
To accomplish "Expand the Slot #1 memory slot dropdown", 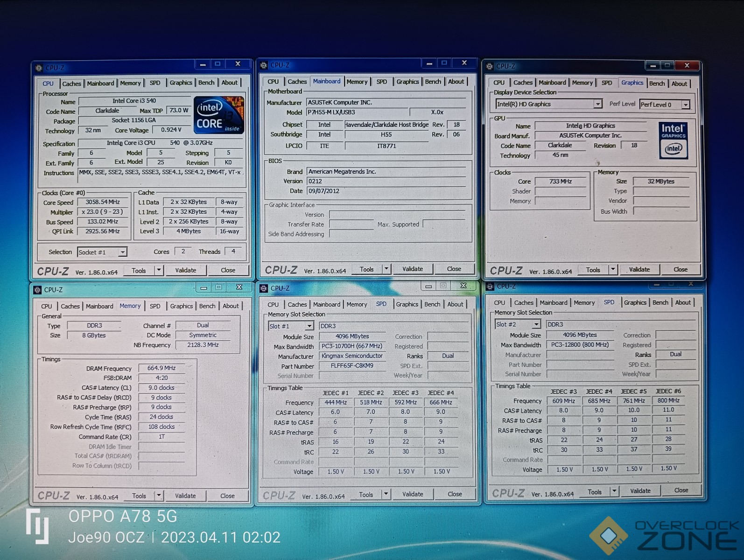I will 309,326.
